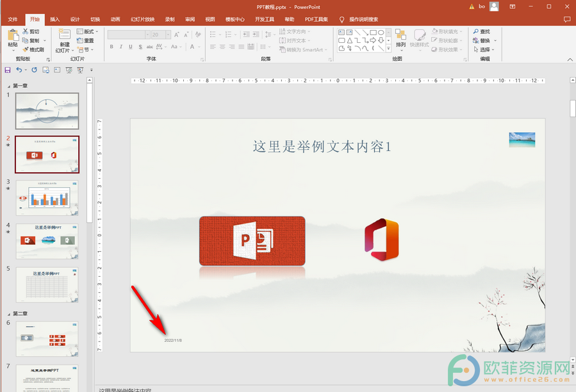Toggle strikethrough (abc) formatting
The width and height of the screenshot is (576, 392).
[x=149, y=47]
